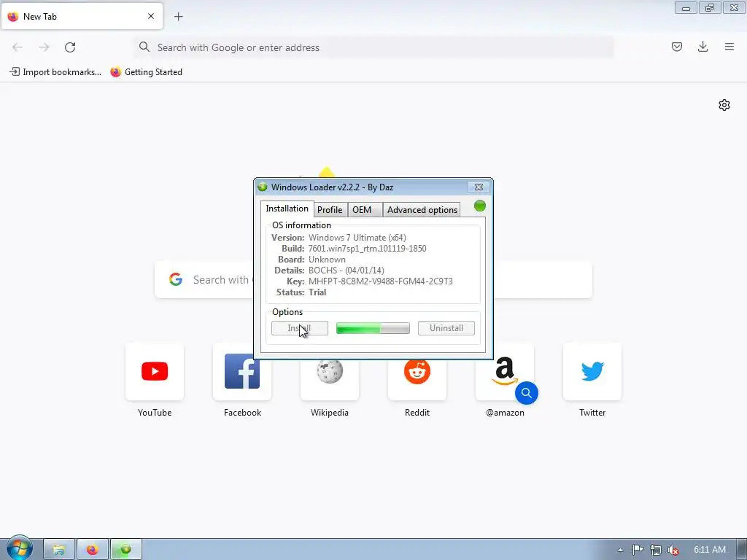Go back one page in Firefox

(18, 47)
